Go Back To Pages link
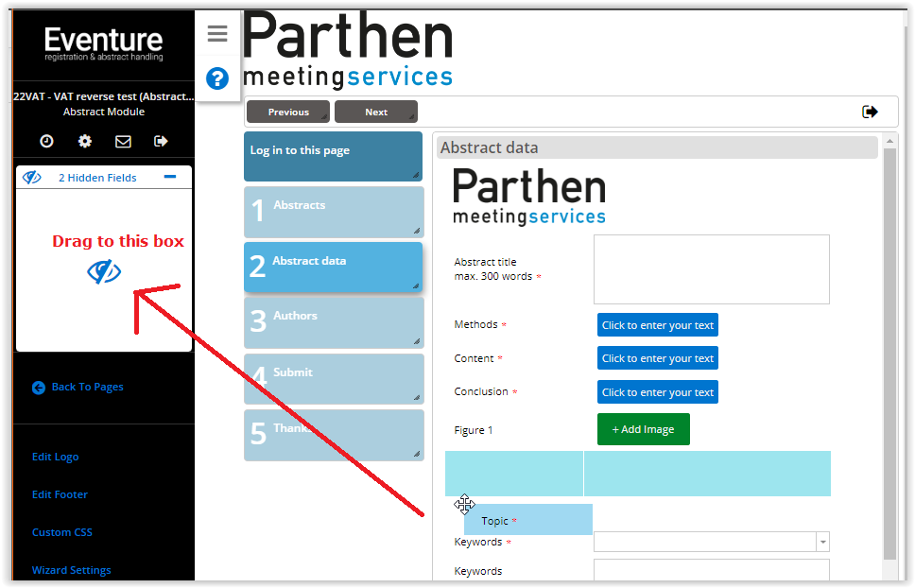Viewport: 915px width, 588px height. click(88, 387)
